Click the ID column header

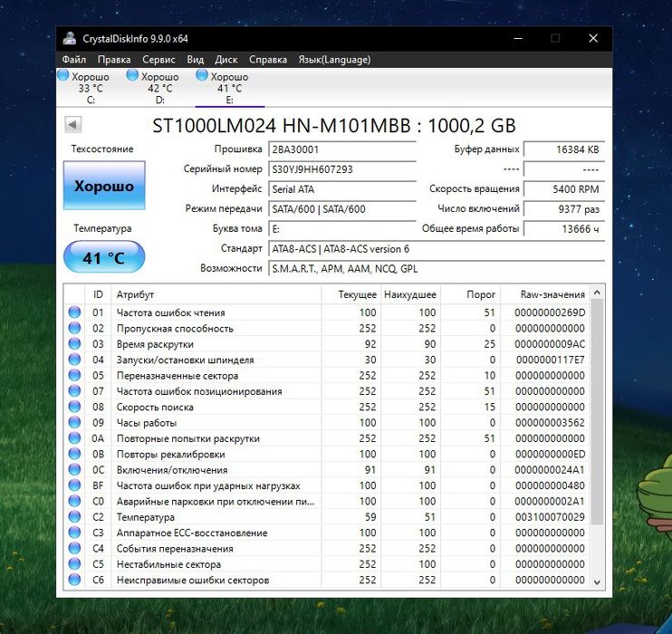(x=98, y=294)
